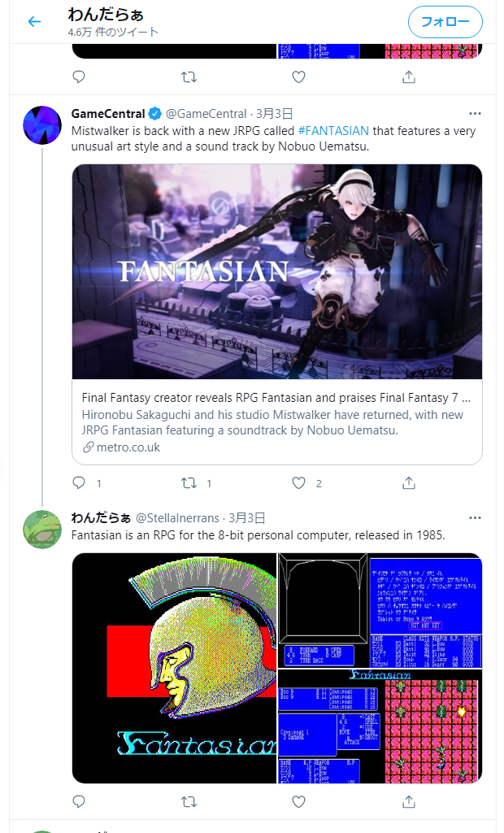Like the tweet at the top
This screenshot has width=504, height=833.
[299, 77]
